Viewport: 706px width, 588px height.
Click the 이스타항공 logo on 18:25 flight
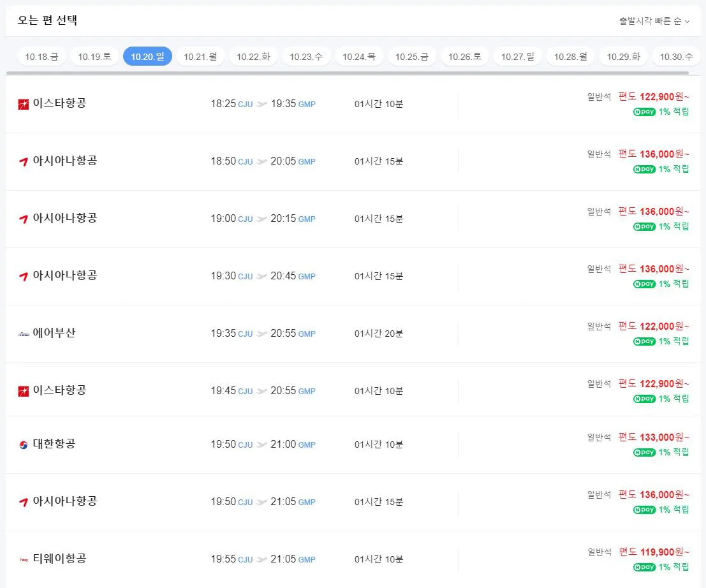tap(24, 104)
